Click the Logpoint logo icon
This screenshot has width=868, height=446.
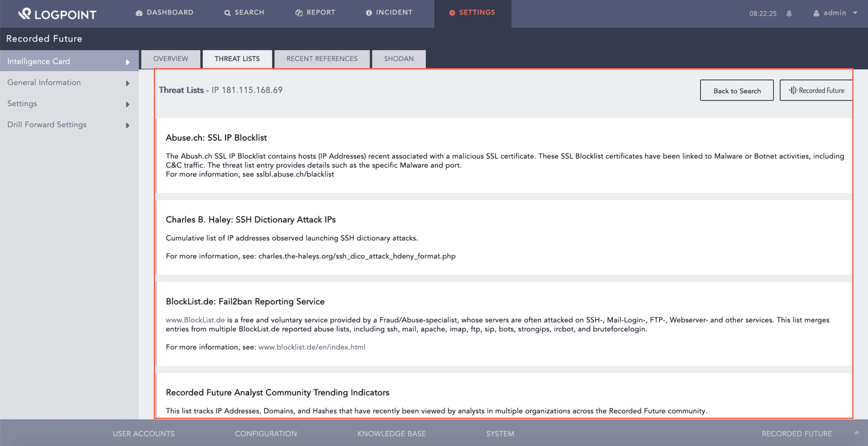pos(24,13)
